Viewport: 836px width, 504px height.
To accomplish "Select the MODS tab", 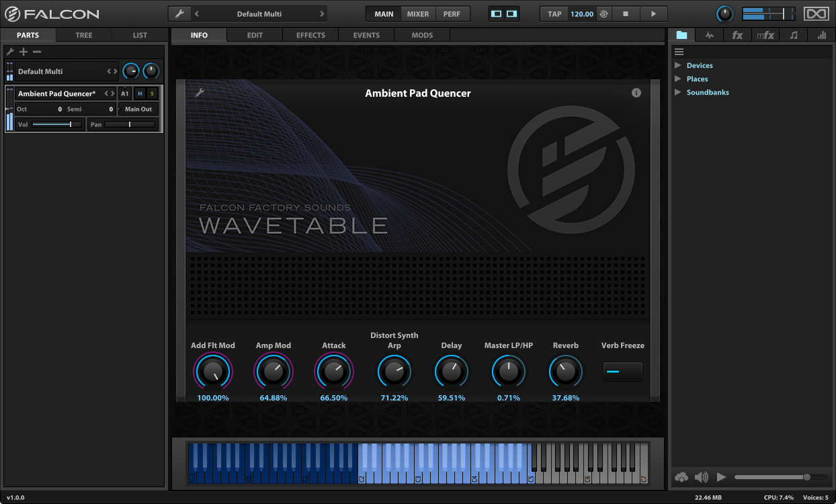I will pos(422,35).
